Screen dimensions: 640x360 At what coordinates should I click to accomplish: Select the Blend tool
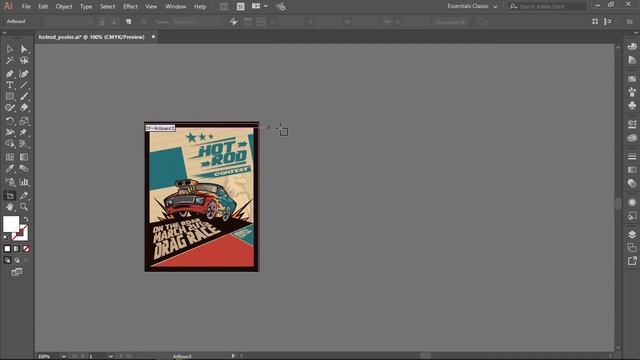pyautogui.click(x=24, y=169)
